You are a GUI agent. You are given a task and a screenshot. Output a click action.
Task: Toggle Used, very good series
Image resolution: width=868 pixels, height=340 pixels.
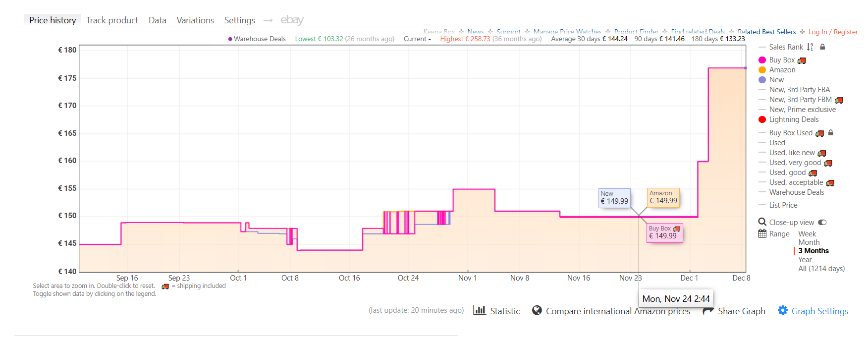point(795,163)
